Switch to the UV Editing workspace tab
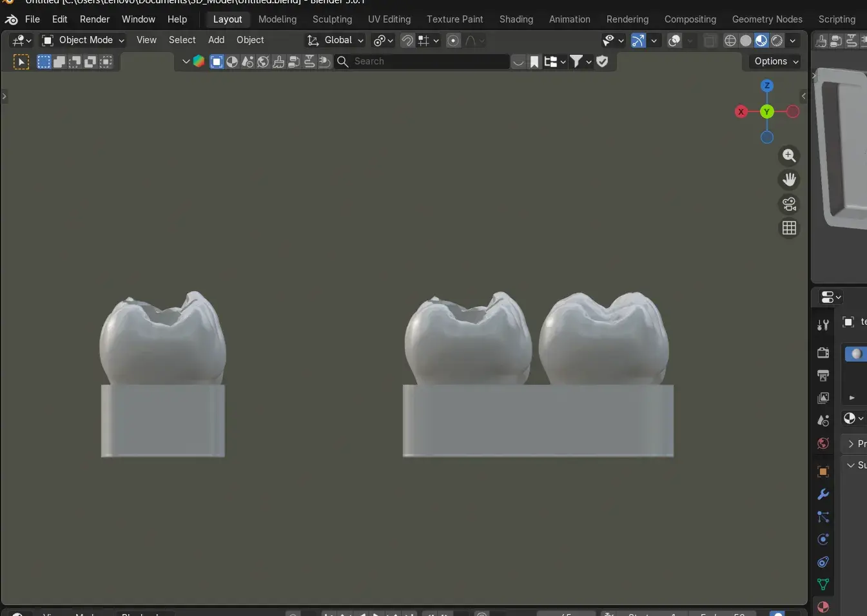Screen dimensions: 867x616 [389, 19]
